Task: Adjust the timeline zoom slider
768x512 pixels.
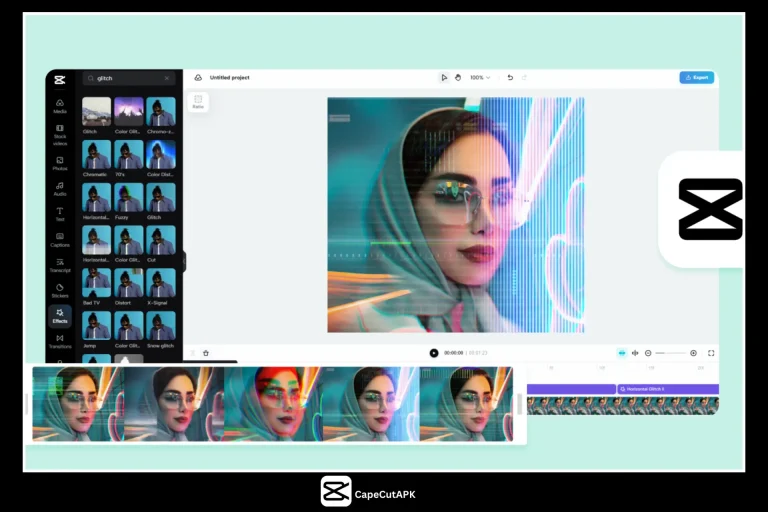Action: point(671,353)
